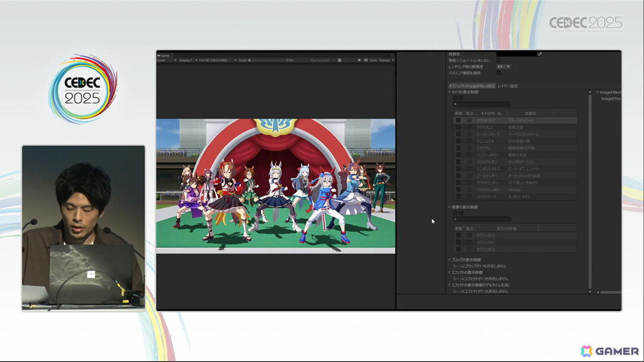Toggle 表示 checkbox for スーパークリーク row
The image size is (644, 362).
click(469, 134)
